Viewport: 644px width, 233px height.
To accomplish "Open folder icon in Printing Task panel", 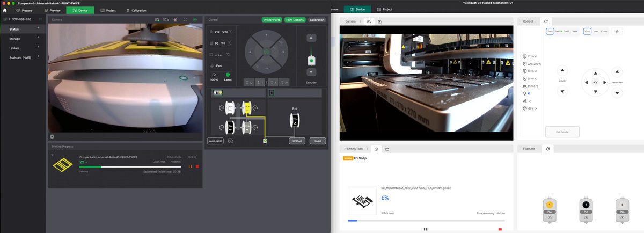I will click(x=387, y=149).
